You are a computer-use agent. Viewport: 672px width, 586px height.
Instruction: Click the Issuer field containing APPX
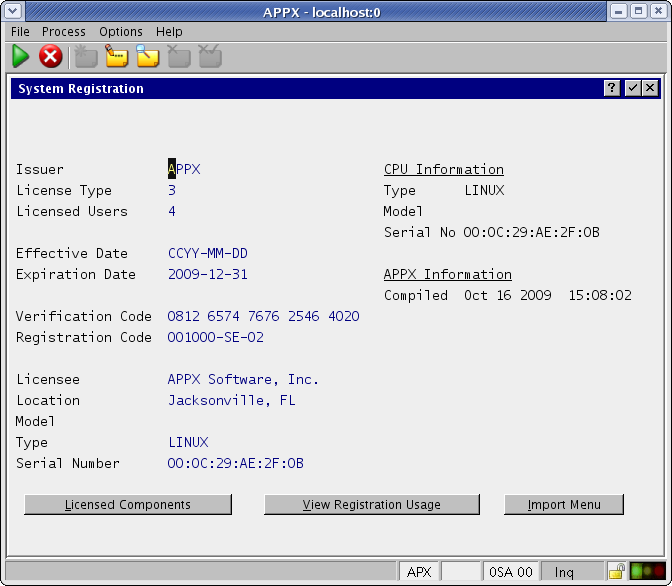coord(185,170)
